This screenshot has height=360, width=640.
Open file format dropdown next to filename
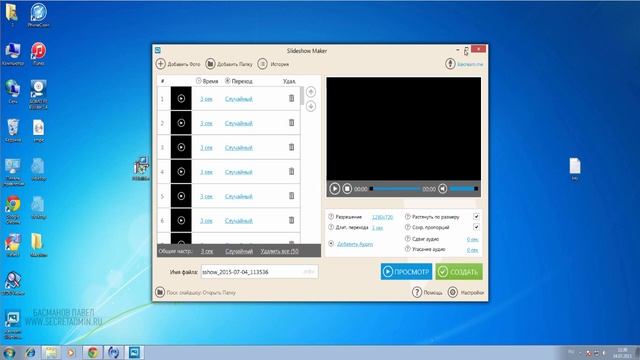[x=309, y=272]
